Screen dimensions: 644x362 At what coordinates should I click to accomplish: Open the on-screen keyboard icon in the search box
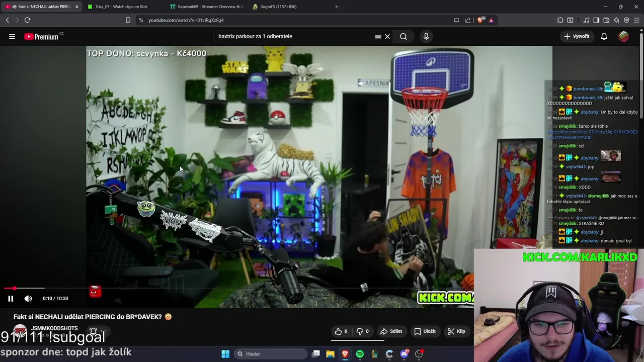pos(378,36)
